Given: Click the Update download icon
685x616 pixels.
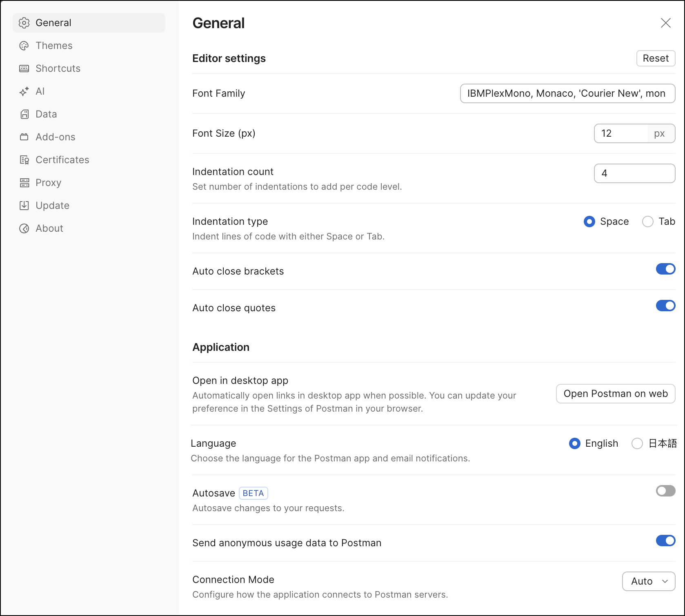Looking at the screenshot, I should click(24, 206).
